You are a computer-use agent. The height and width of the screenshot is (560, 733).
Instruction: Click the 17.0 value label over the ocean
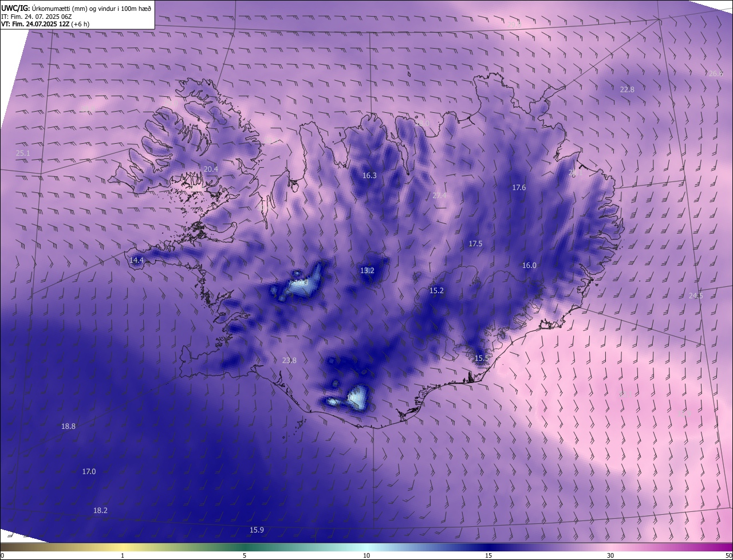89,471
